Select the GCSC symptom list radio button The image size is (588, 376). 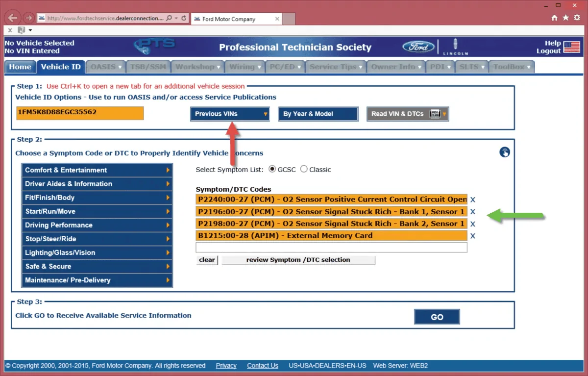click(x=272, y=169)
